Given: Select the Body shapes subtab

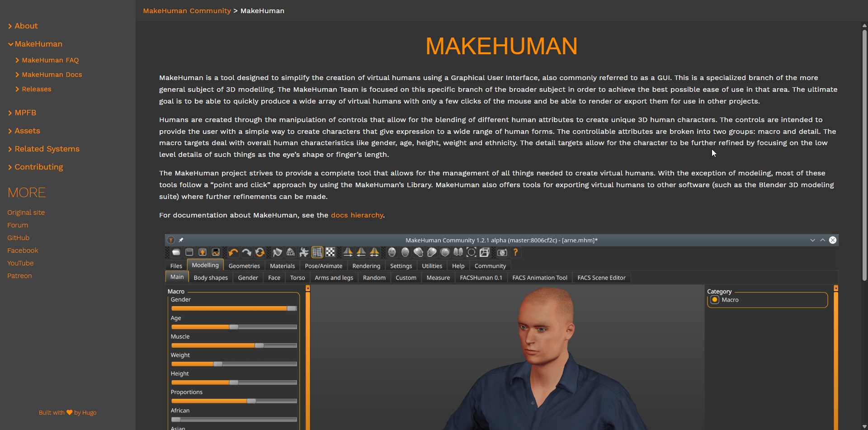Looking at the screenshot, I should click(x=211, y=278).
